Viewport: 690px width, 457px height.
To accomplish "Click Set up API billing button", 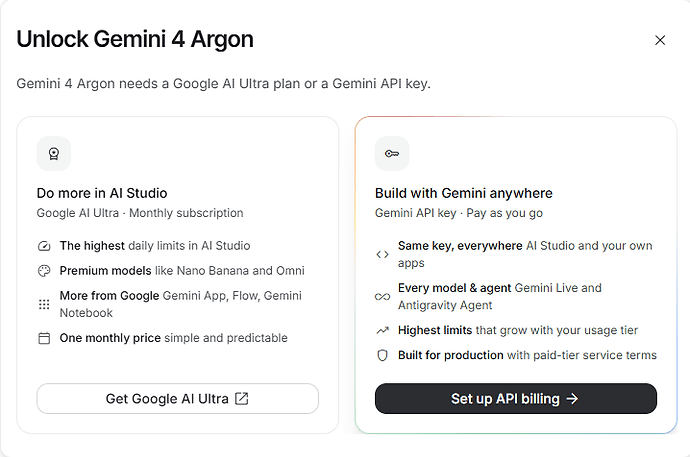I will (x=516, y=399).
